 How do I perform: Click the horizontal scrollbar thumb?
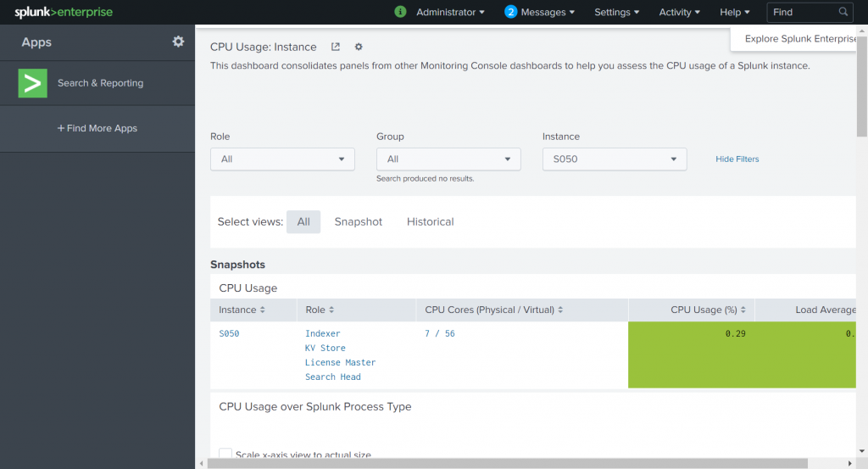(x=507, y=463)
